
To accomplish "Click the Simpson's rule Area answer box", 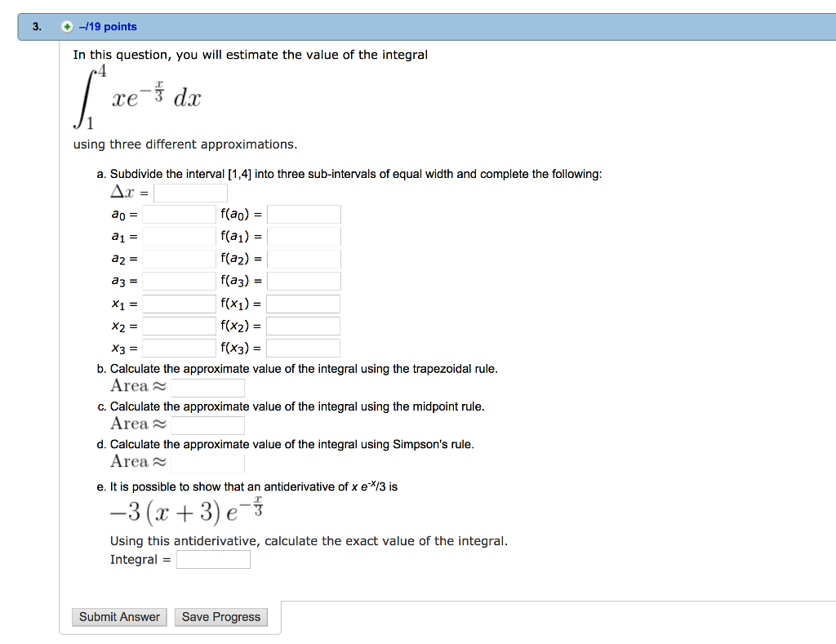I will [207, 463].
